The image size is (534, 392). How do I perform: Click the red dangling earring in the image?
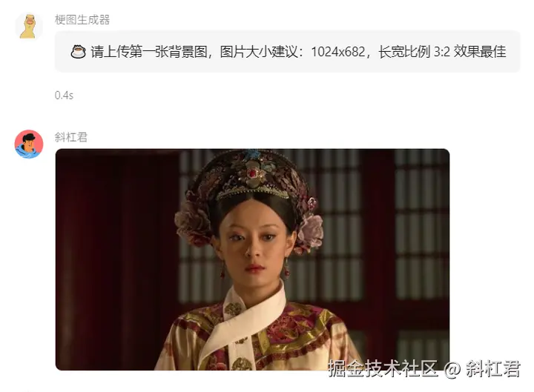coord(286,270)
